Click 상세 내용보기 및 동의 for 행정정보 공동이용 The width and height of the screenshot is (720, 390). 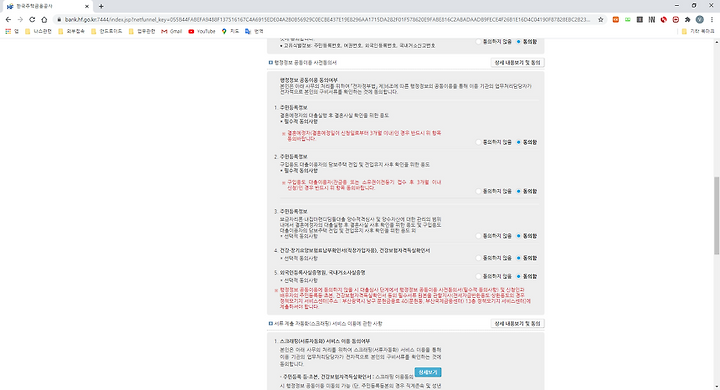[517, 62]
